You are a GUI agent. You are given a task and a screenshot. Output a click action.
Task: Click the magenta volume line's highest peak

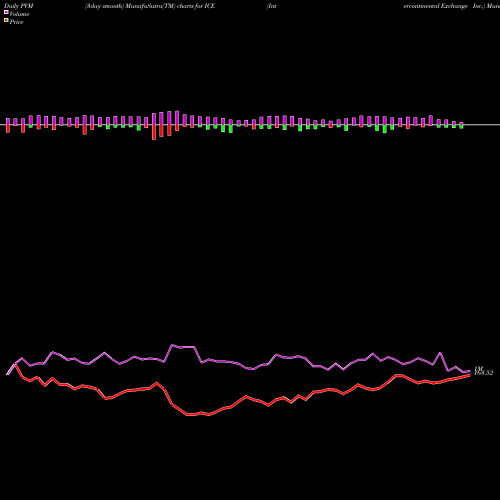172,345
